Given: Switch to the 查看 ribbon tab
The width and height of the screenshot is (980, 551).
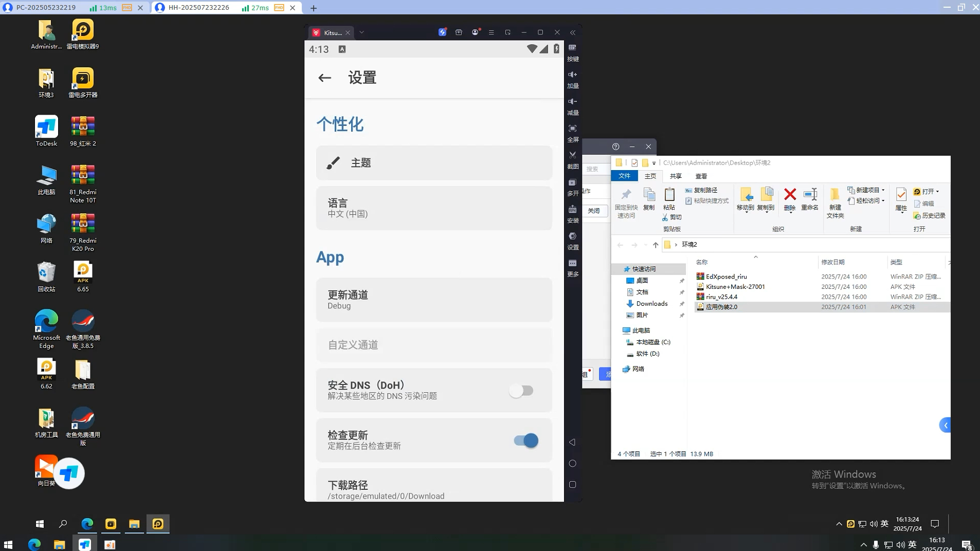Looking at the screenshot, I should [x=701, y=176].
